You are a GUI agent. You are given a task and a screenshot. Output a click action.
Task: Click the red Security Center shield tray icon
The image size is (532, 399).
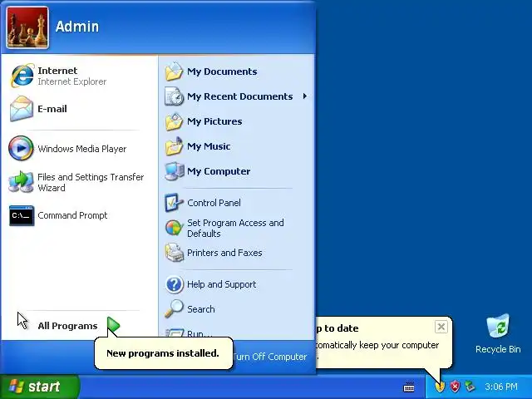[x=455, y=386]
